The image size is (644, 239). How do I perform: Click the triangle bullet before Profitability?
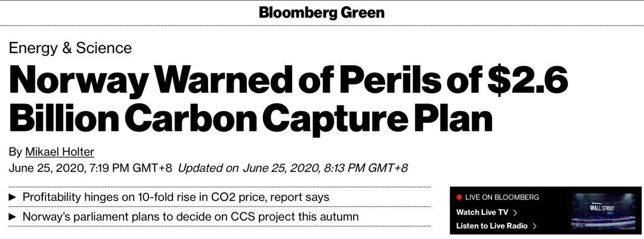13,197
